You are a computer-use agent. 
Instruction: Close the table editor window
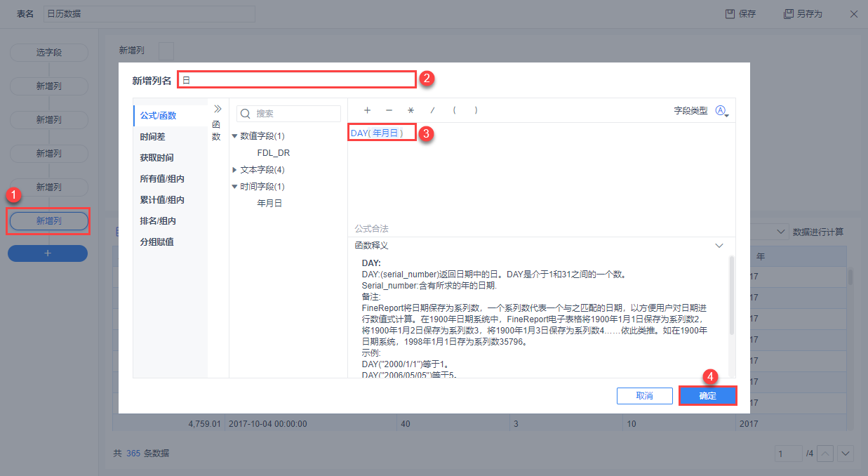coord(853,14)
